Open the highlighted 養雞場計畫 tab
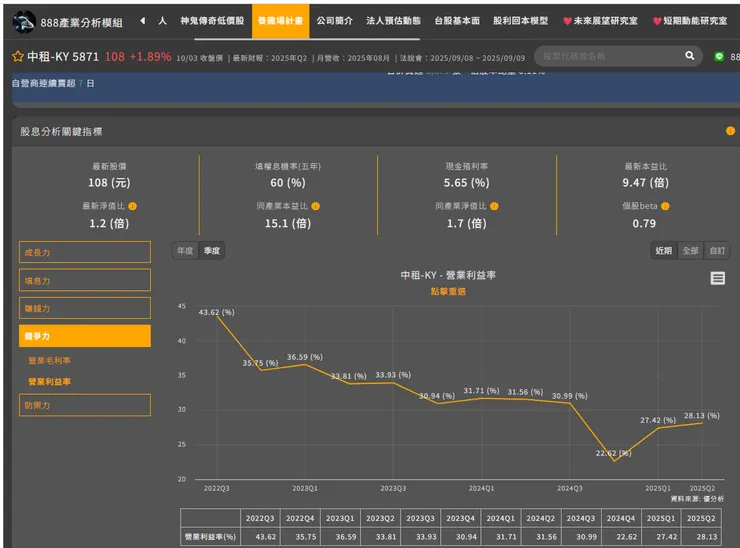 click(x=280, y=21)
